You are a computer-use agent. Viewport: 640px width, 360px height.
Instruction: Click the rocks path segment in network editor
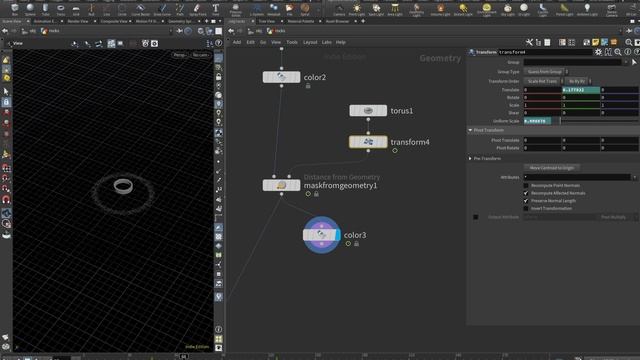[276, 31]
